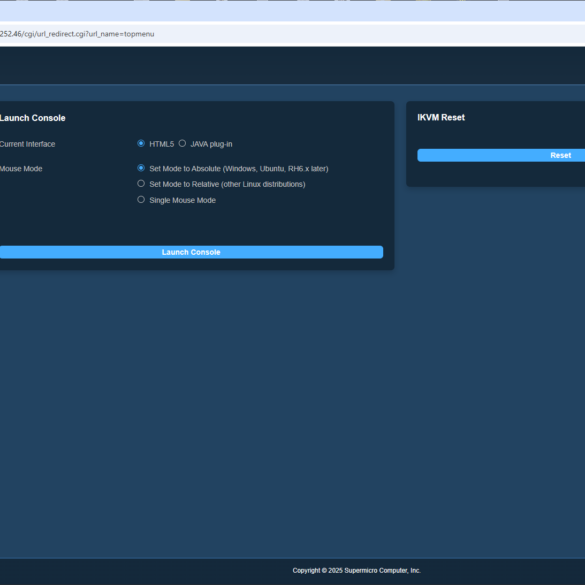Click the IKVM Reset button
Screen dimensions: 585x585
tap(501, 155)
